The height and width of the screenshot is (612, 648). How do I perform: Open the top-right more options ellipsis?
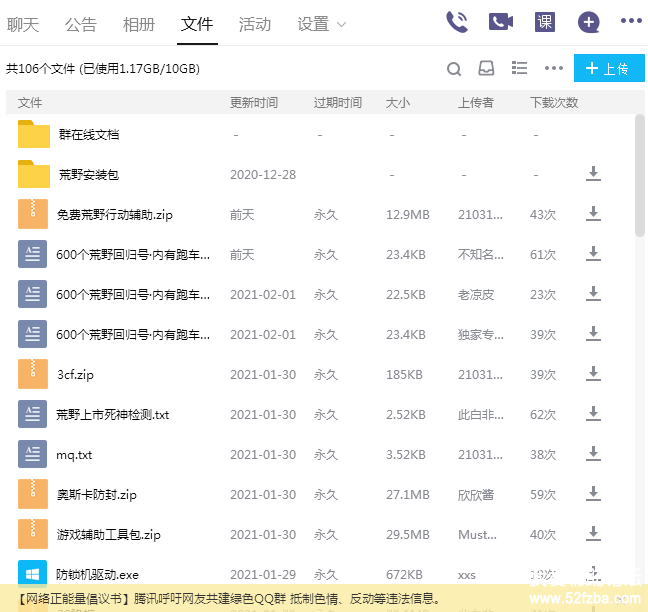(631, 22)
